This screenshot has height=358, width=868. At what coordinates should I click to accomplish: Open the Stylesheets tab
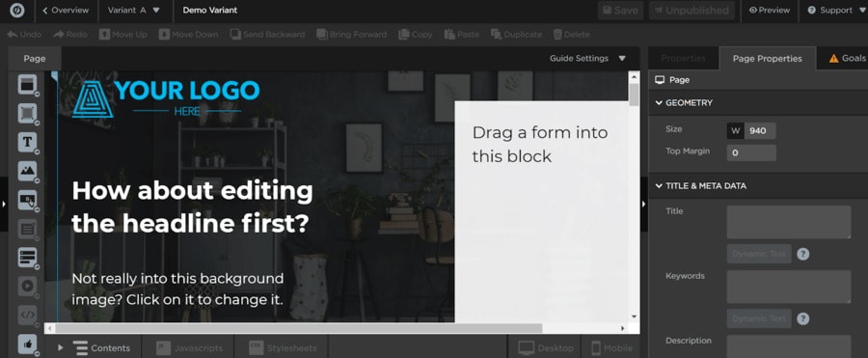(282, 348)
